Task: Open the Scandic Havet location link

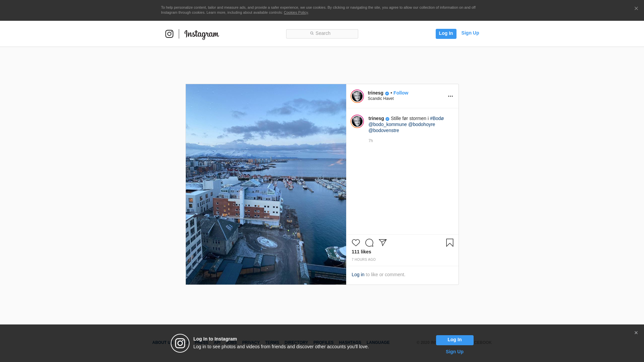Action: (x=381, y=99)
